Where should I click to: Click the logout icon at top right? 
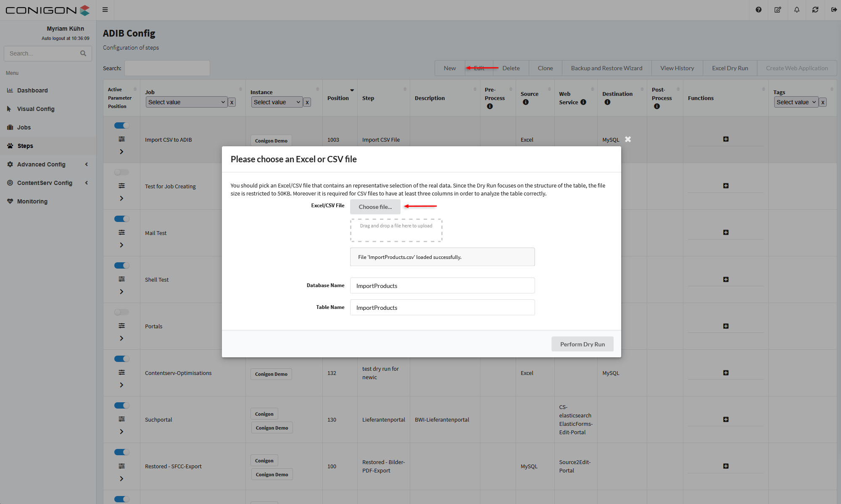[834, 10]
